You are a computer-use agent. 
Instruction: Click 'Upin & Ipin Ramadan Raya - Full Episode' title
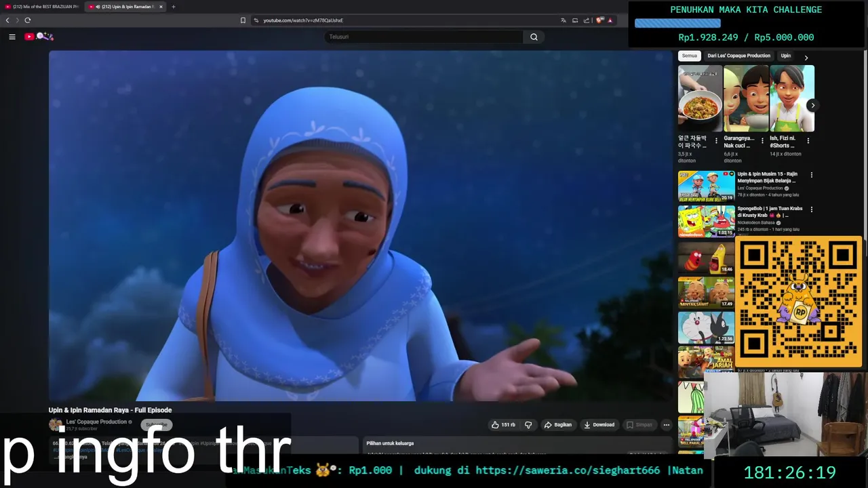tap(110, 410)
